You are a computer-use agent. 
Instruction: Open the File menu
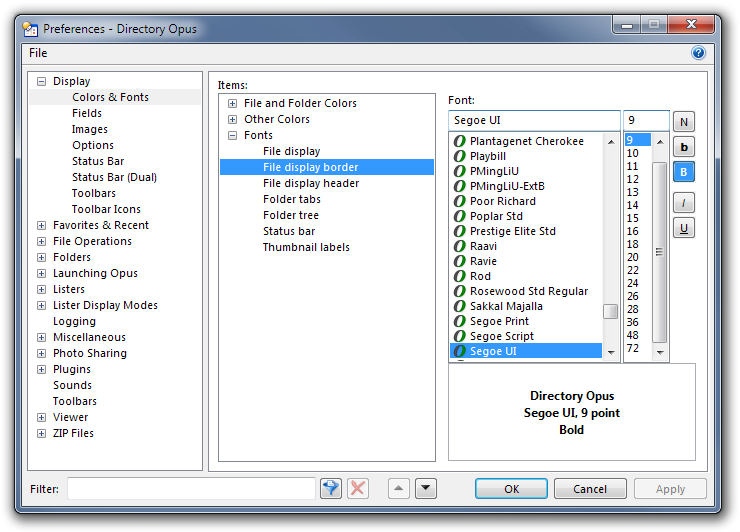coord(38,53)
